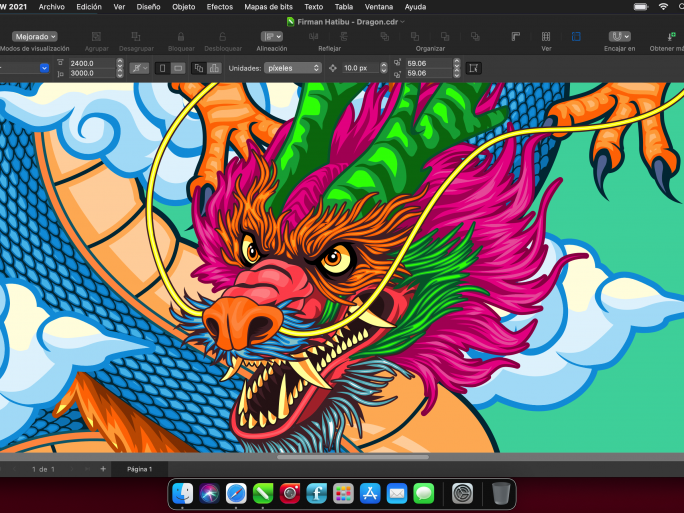This screenshot has height=513, width=684.
Task: Expand the document title chevron next to Dragon.cdr
Action: point(403,22)
